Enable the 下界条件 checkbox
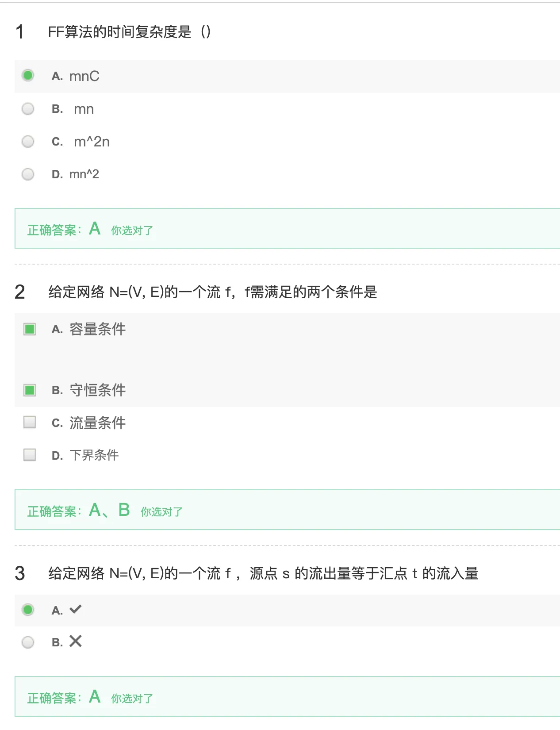 click(x=30, y=455)
